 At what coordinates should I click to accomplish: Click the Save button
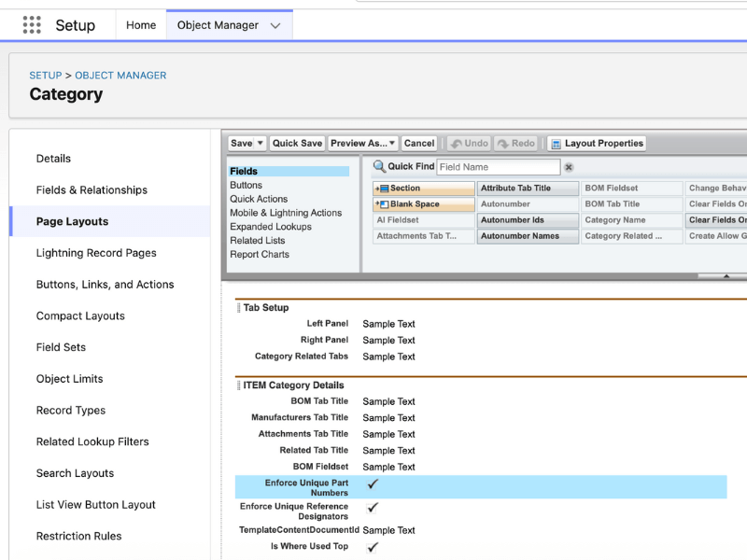click(x=242, y=144)
